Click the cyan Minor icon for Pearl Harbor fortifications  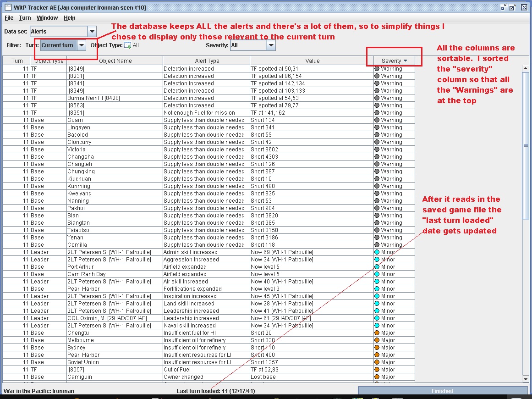377,289
